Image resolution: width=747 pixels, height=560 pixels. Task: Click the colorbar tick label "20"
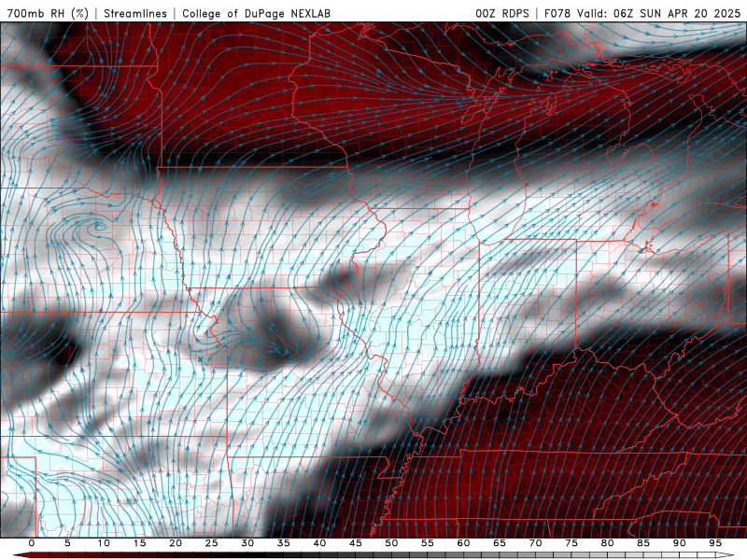pyautogui.click(x=176, y=543)
